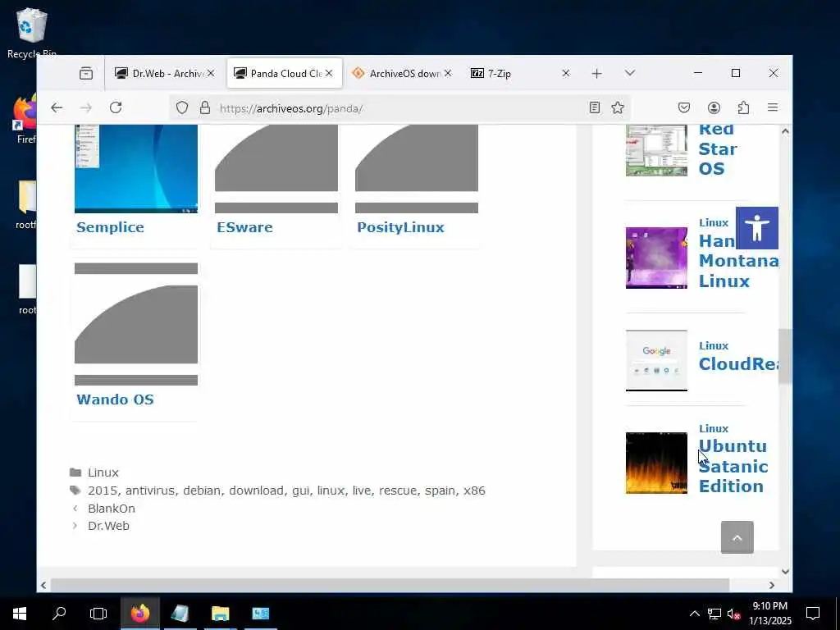
Task: Open the muted volume tray icon
Action: point(733,614)
